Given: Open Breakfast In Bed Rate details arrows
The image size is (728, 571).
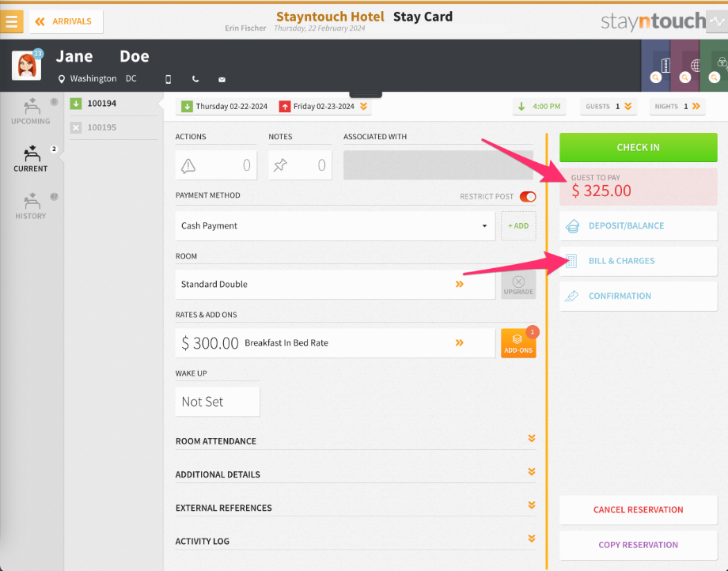Looking at the screenshot, I should click(460, 342).
